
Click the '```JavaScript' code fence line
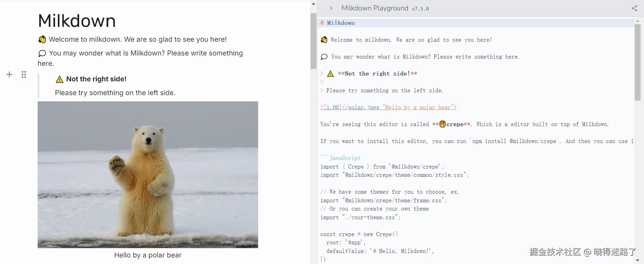click(x=340, y=158)
